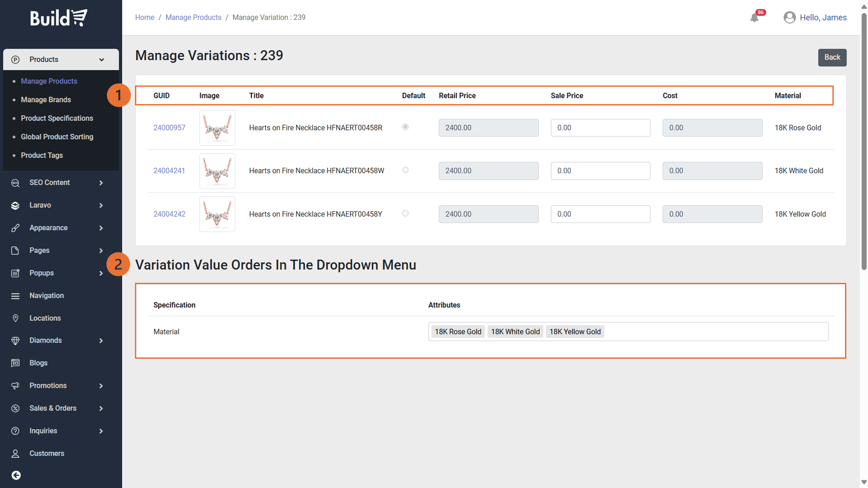Click the Blogs icon in sidebar

click(16, 363)
